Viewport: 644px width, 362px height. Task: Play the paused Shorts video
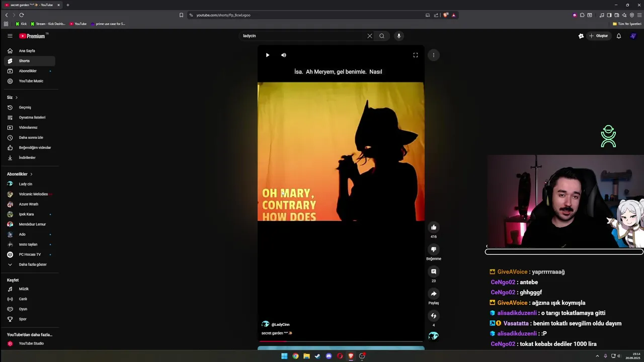(267, 55)
